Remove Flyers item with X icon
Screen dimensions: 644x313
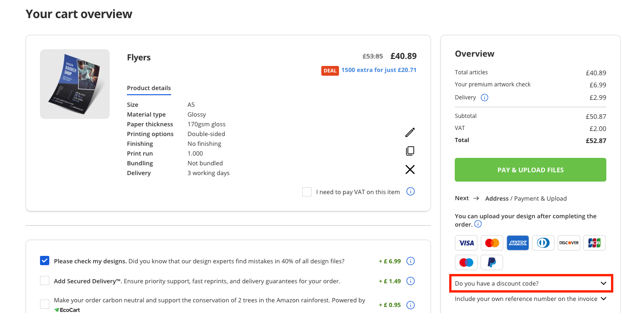pyautogui.click(x=410, y=170)
